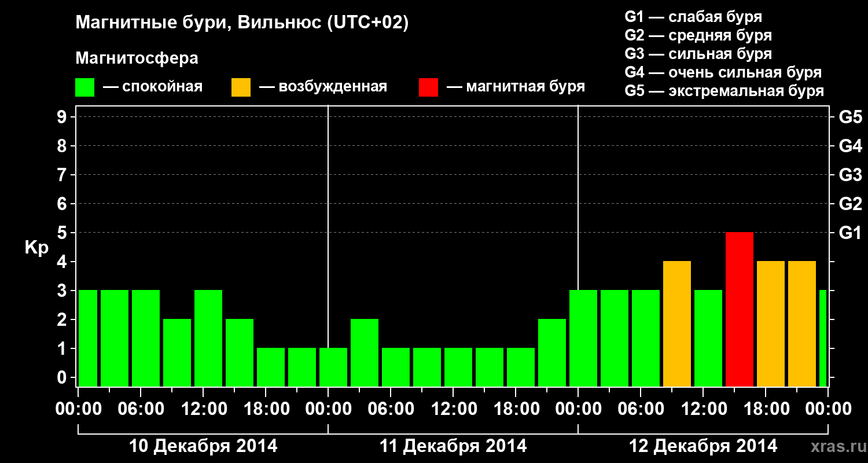This screenshot has width=868, height=463.
Task: Click the right-axis 'G5' tick label
Action: 850,117
